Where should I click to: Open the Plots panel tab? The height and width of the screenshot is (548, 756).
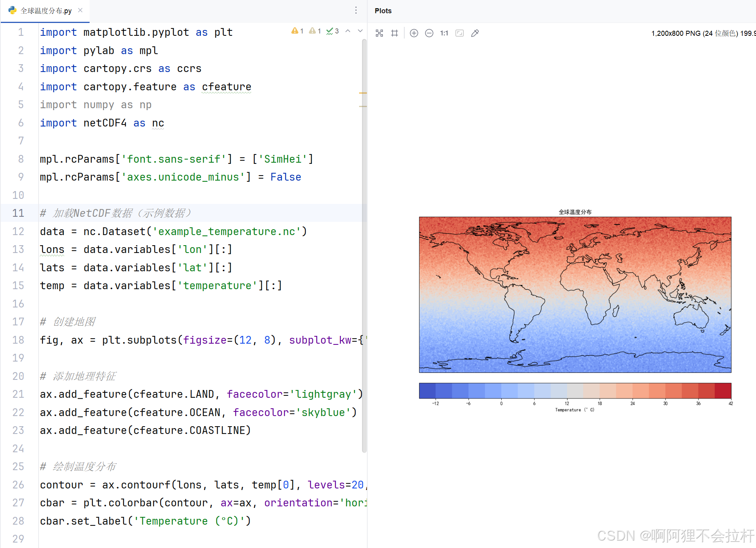point(383,11)
